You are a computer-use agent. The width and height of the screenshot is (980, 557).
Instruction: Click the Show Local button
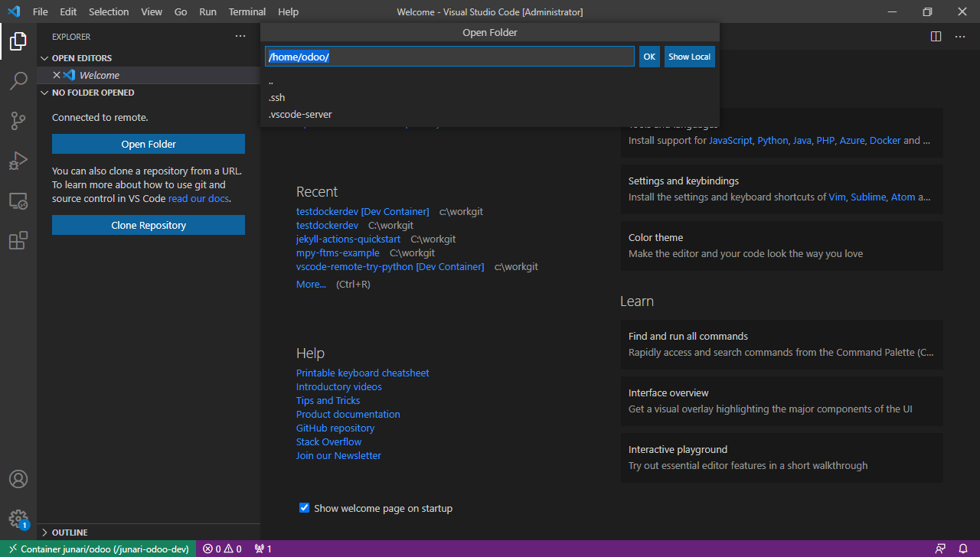pyautogui.click(x=689, y=57)
